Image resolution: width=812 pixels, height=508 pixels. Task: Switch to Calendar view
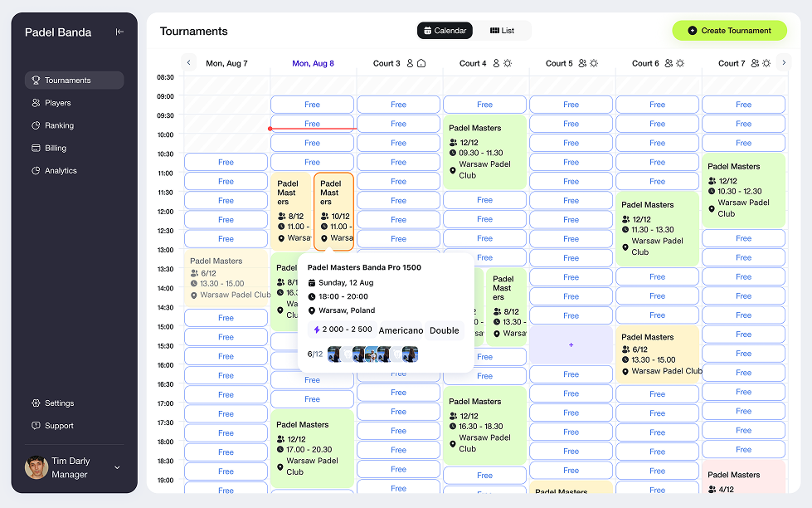tap(445, 31)
